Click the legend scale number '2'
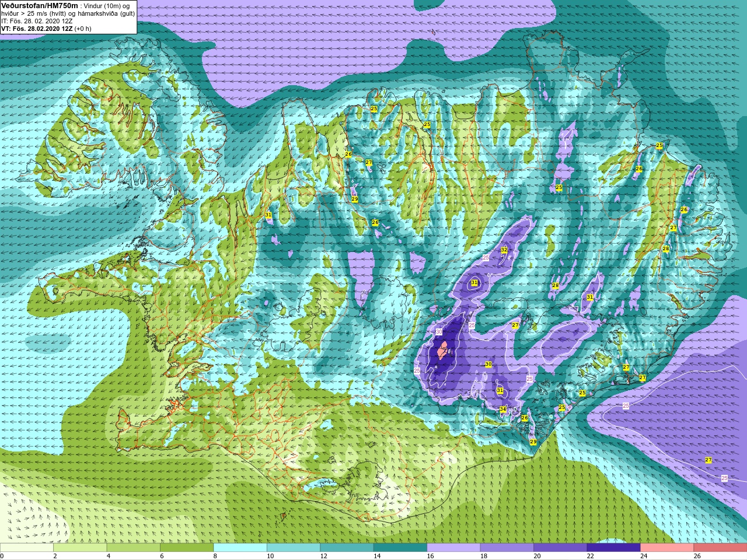The width and height of the screenshot is (747, 560). tap(55, 556)
